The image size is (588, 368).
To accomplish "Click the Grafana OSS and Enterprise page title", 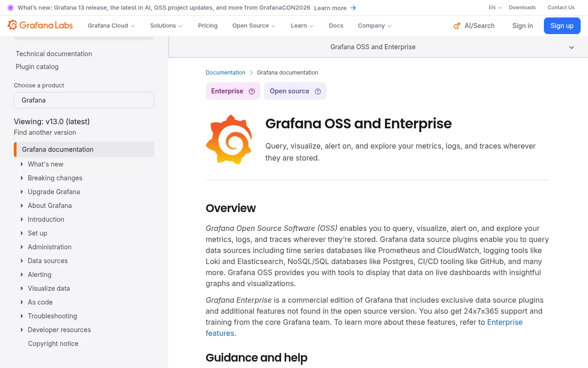I will (x=358, y=124).
